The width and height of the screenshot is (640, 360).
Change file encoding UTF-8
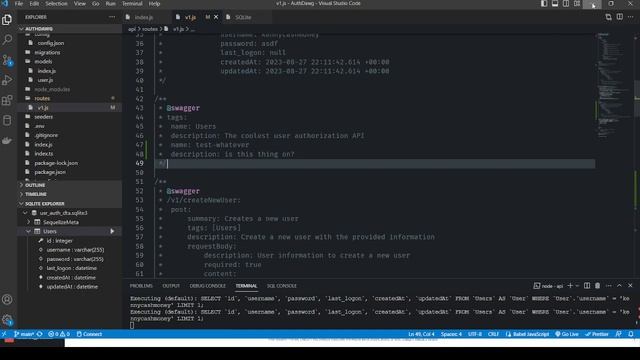click(x=475, y=334)
